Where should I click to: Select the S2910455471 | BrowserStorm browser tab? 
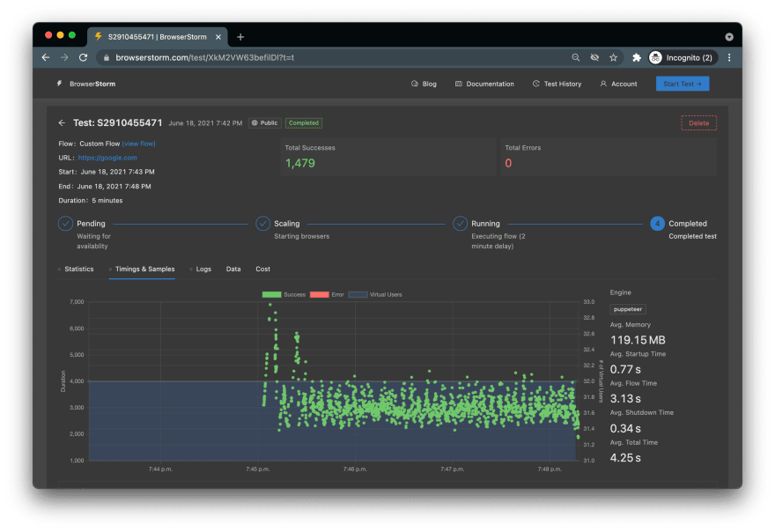coord(157,37)
